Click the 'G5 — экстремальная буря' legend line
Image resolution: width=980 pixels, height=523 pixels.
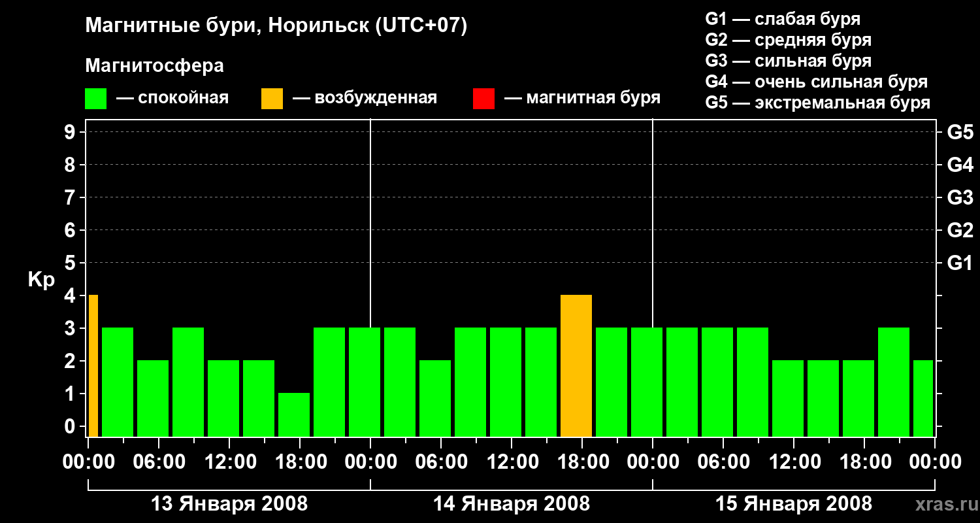click(817, 103)
